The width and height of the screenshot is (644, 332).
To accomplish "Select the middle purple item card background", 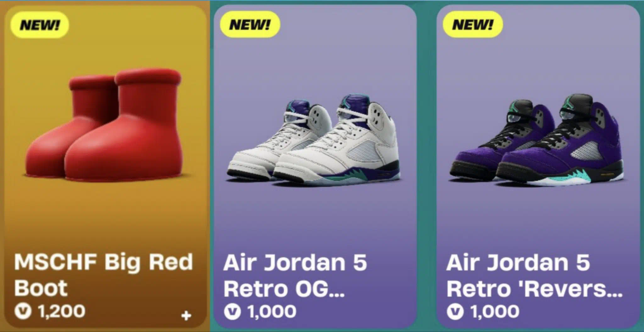I will coord(315,214).
